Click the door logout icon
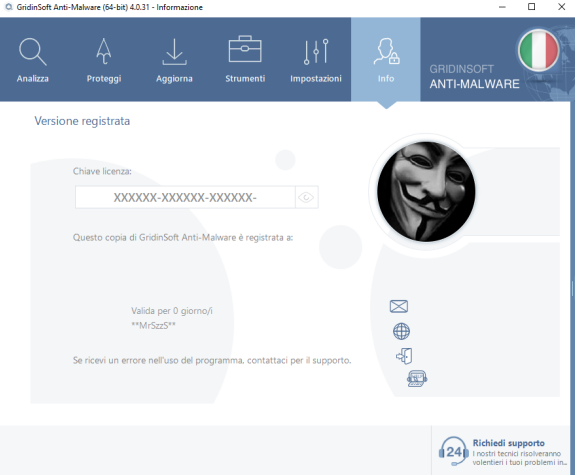575x475 pixels. point(404,356)
